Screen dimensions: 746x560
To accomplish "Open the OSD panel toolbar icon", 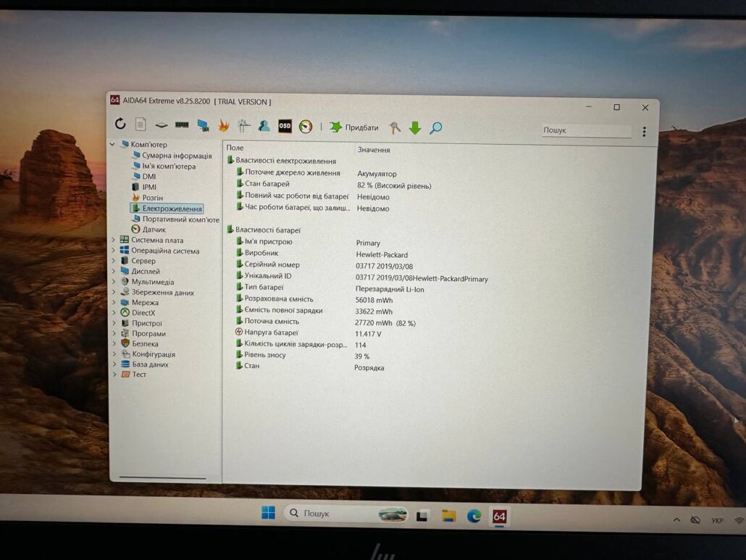I will tap(285, 126).
